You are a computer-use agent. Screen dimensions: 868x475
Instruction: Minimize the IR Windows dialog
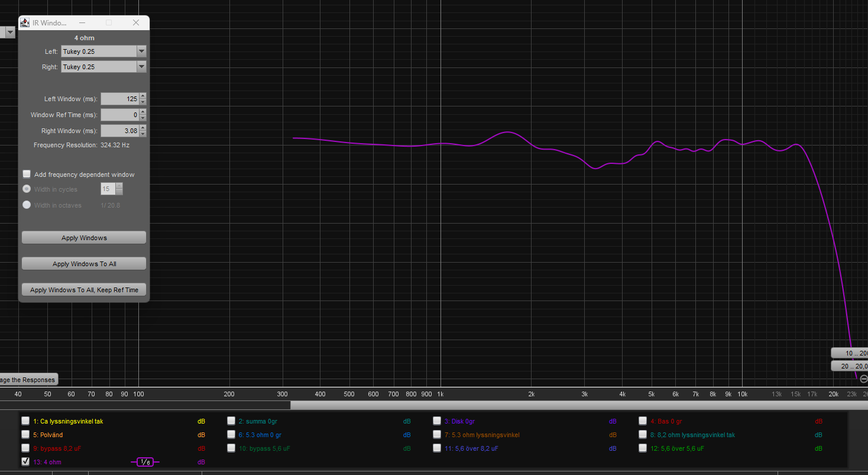82,22
